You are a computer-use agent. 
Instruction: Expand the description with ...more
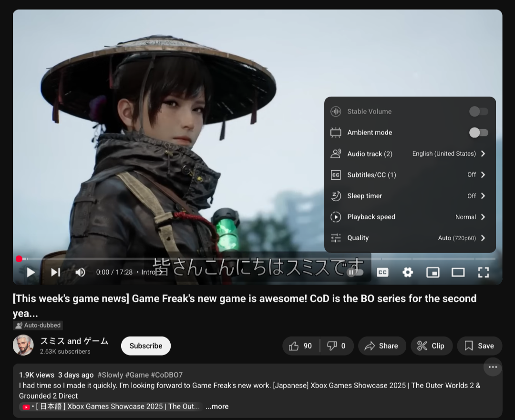[x=217, y=407]
